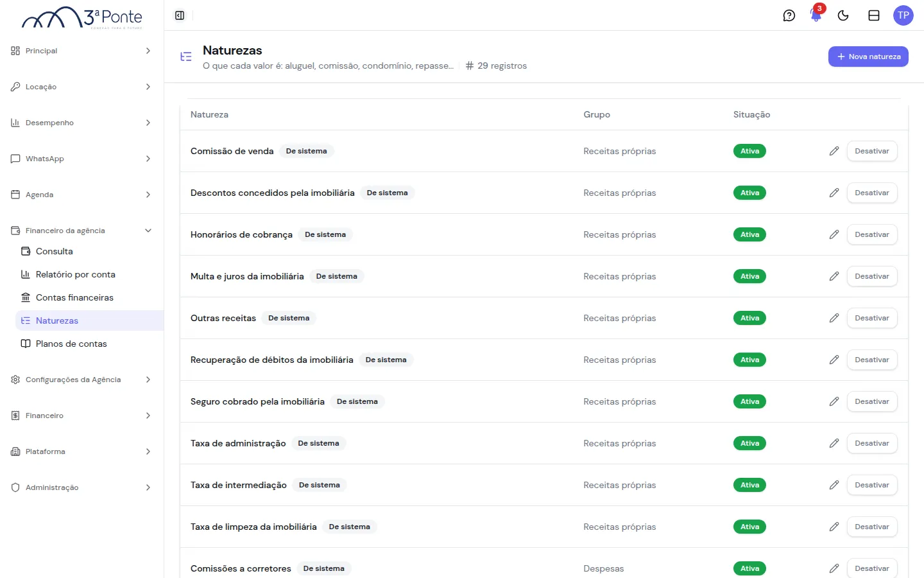Expand the Plataforma menu chevron
This screenshot has height=578, width=924.
148,451
